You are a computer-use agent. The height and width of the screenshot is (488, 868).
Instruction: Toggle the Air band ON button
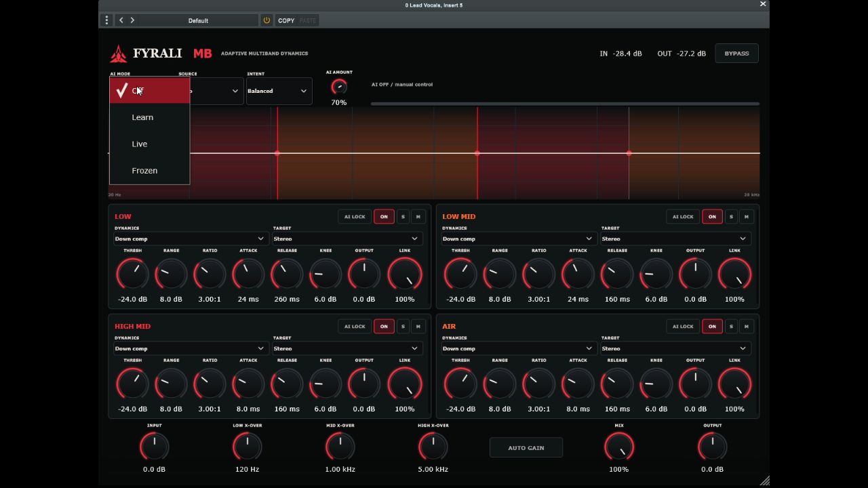[712, 327]
